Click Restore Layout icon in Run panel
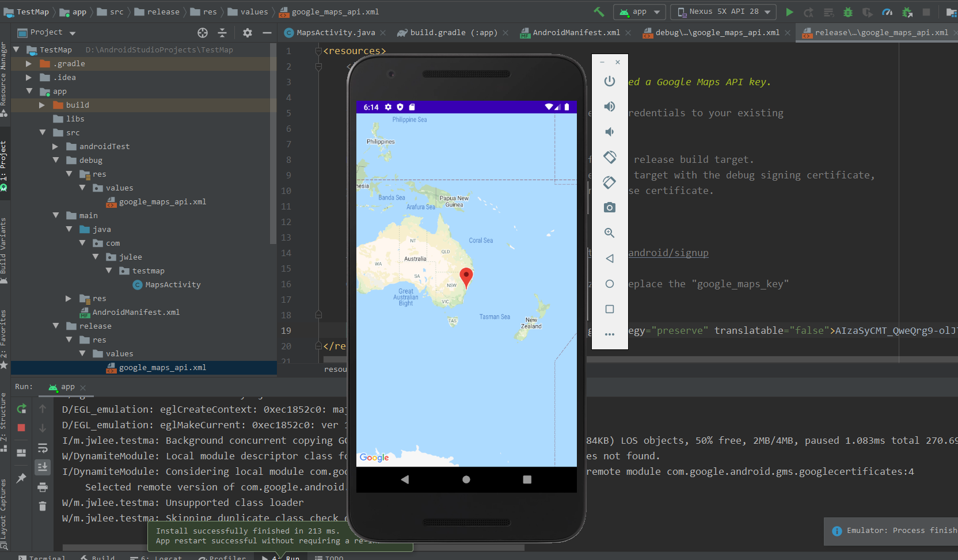 click(21, 453)
